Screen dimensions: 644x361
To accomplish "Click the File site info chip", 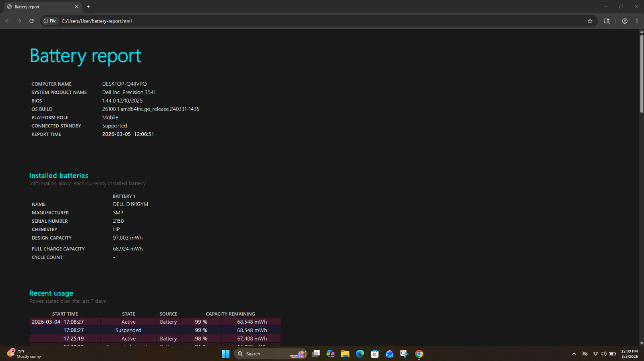I will tap(50, 21).
